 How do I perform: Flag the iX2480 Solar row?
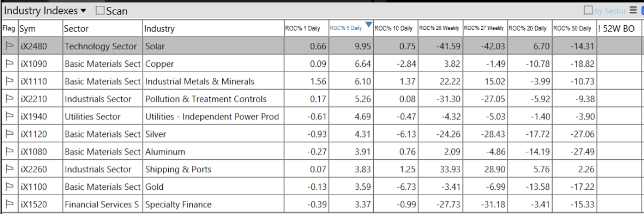tap(9, 46)
